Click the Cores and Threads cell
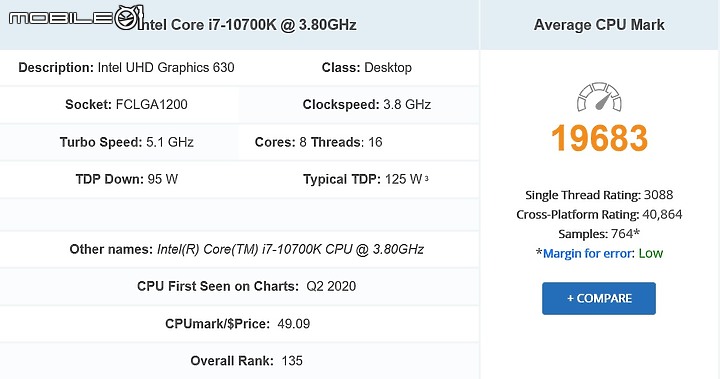This screenshot has height=379, width=720. pos(319,142)
